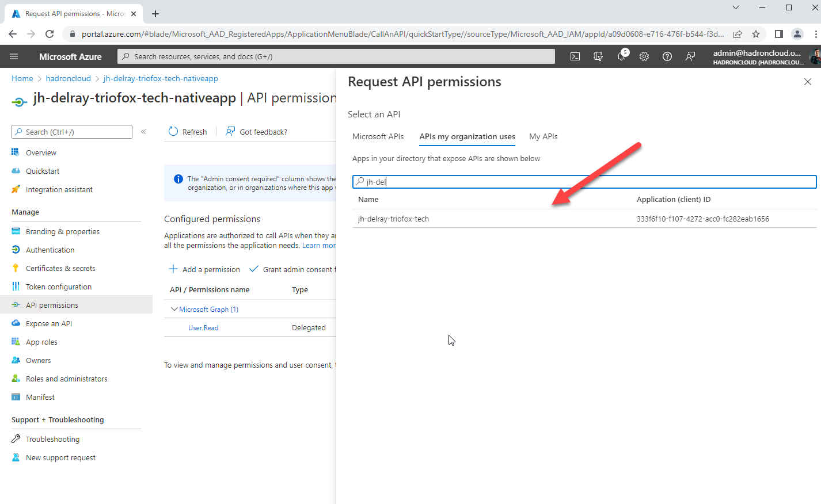
Task: Open the notifications bell
Action: click(x=621, y=56)
